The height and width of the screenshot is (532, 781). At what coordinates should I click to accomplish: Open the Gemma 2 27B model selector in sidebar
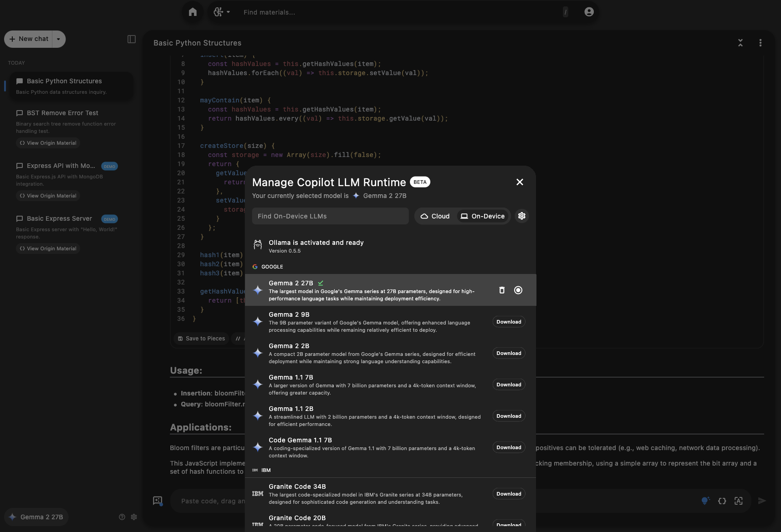[36, 517]
